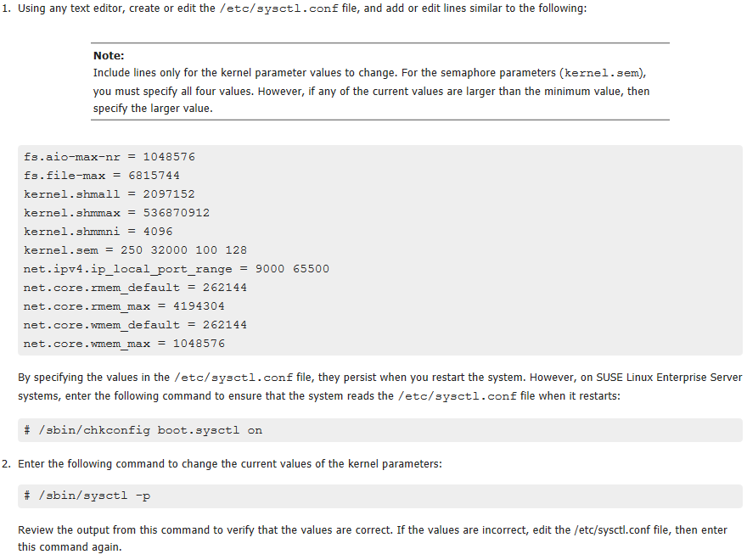Viewport: 747px width, 560px height.
Task: Click the step 2 instruction sentence
Action: coord(230,464)
